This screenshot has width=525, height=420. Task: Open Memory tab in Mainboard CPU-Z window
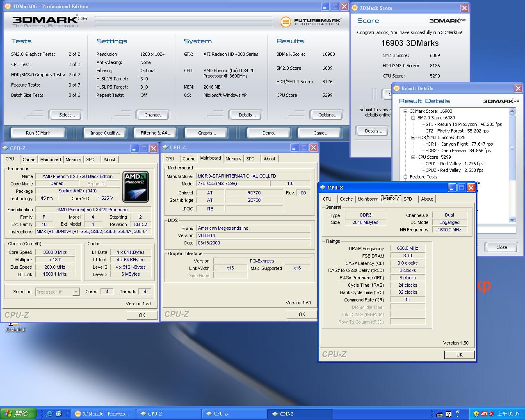233,159
